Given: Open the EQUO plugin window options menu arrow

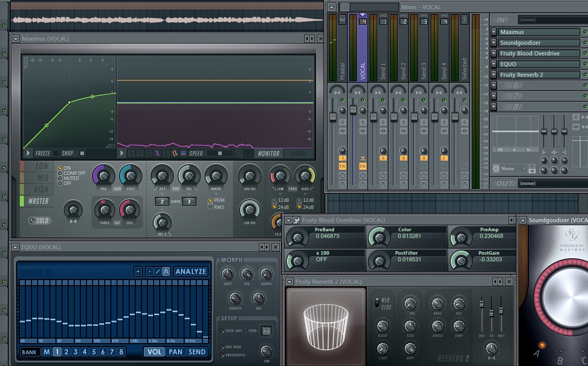Looking at the screenshot, I should pos(15,247).
